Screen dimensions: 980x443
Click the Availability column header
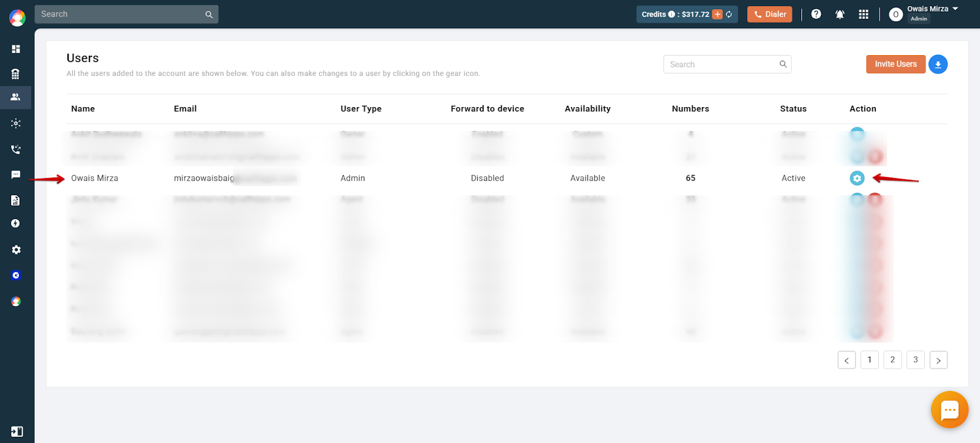coord(587,109)
